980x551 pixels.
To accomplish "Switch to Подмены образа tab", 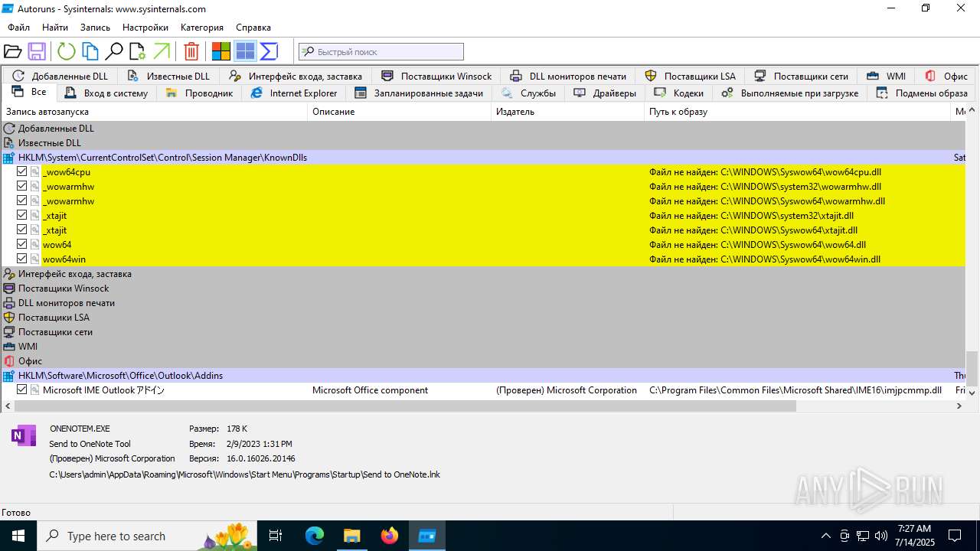I will click(x=922, y=93).
